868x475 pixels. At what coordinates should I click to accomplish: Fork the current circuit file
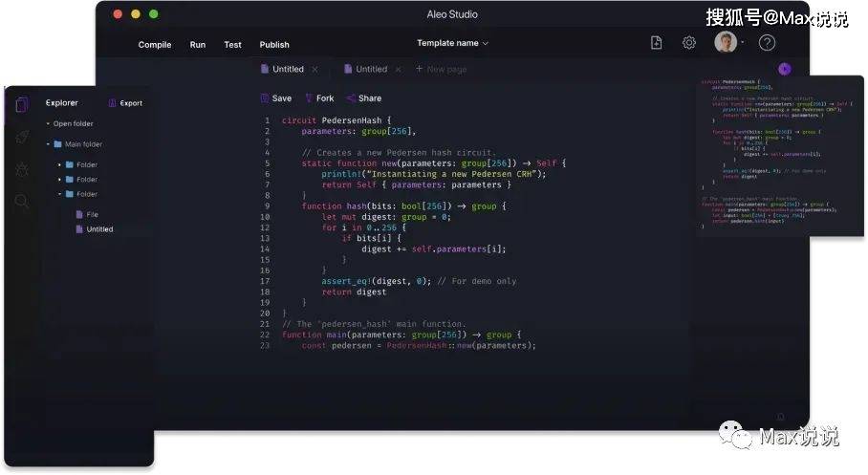319,98
